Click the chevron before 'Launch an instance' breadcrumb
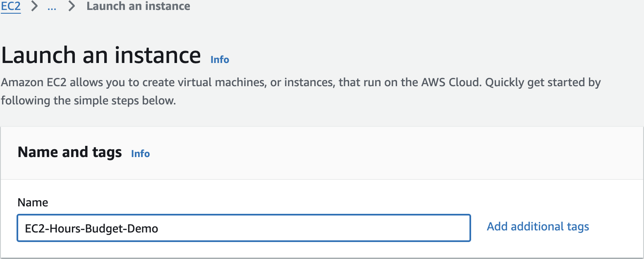This screenshot has width=644, height=259. (72, 7)
